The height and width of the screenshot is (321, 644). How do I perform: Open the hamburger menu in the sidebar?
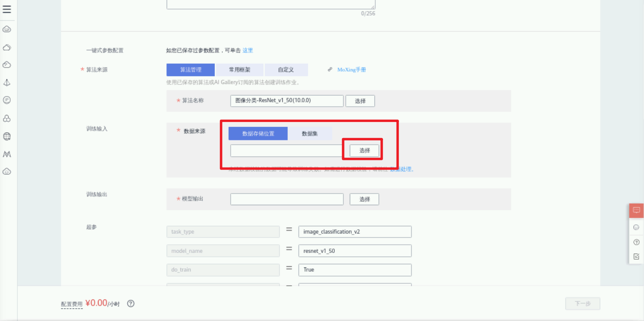pyautogui.click(x=7, y=9)
